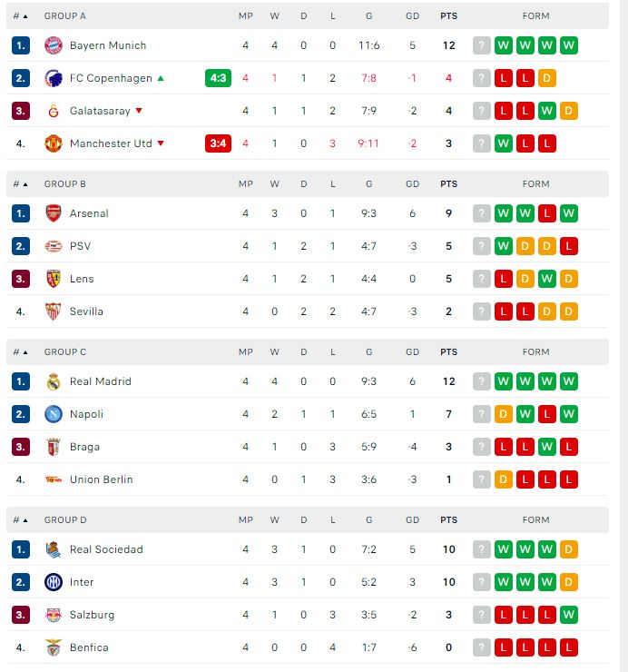The height and width of the screenshot is (672, 628).
Task: Click Bayern Munich's upcoming match question mark
Action: [x=481, y=45]
